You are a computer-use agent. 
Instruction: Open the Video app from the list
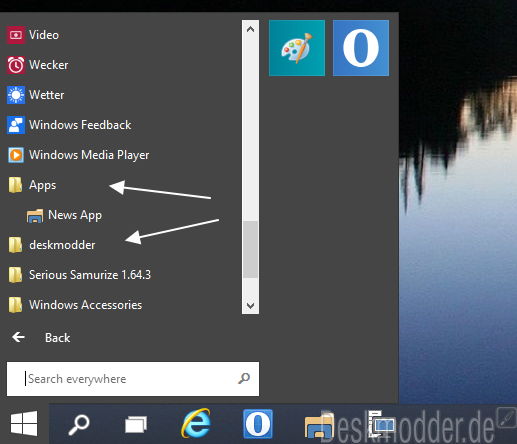33,35
